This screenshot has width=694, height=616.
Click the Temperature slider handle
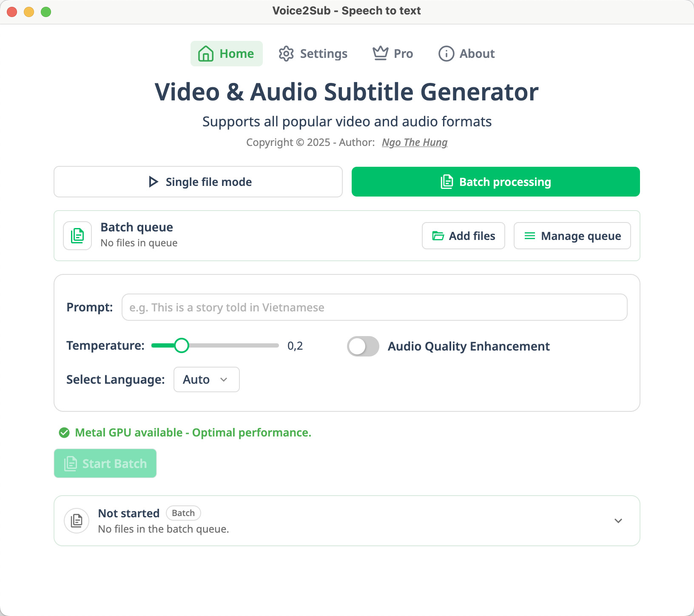182,345
